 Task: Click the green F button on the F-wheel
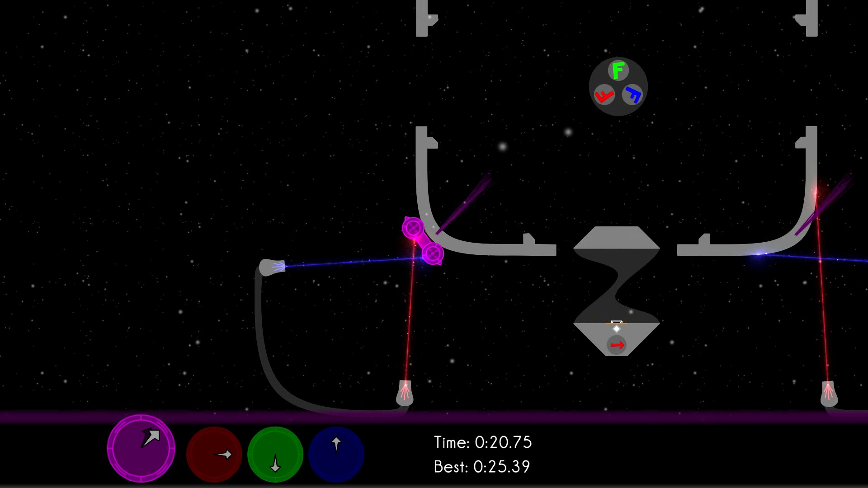618,70
